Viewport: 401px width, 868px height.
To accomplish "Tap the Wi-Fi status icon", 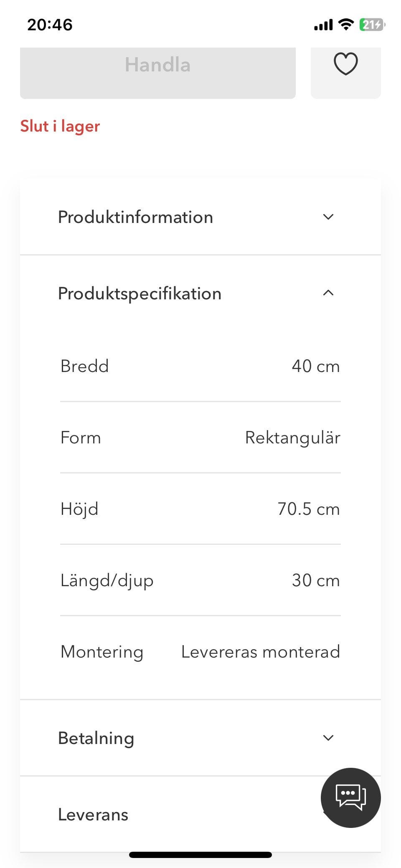I will tap(346, 25).
